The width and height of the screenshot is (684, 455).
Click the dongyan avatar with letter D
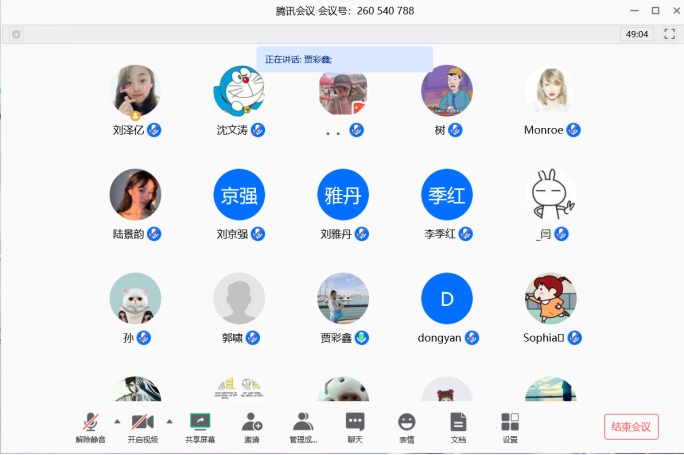coord(447,299)
